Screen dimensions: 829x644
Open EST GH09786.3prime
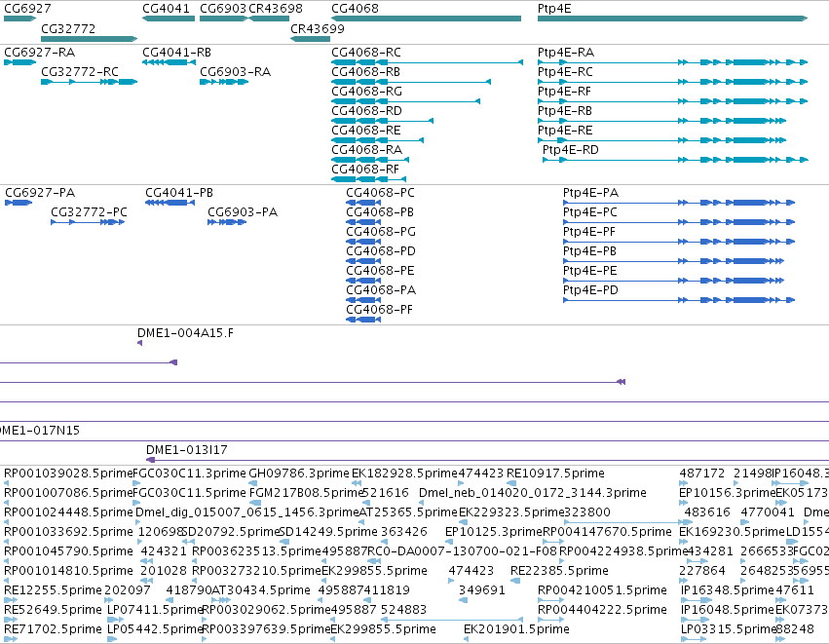(x=299, y=474)
